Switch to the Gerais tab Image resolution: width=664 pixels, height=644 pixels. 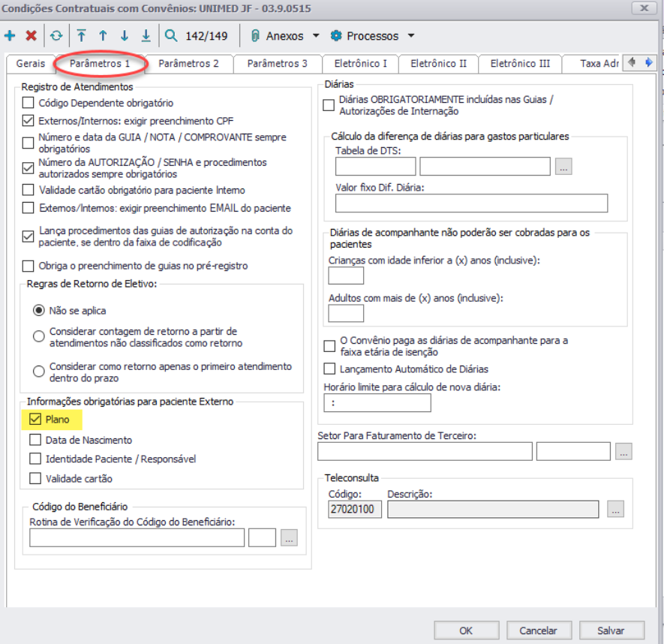31,64
